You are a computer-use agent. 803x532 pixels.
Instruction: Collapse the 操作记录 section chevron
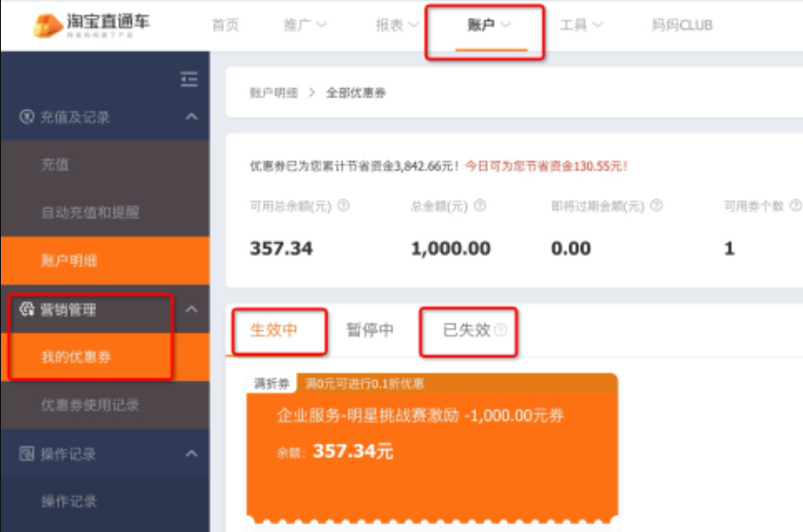point(191,453)
